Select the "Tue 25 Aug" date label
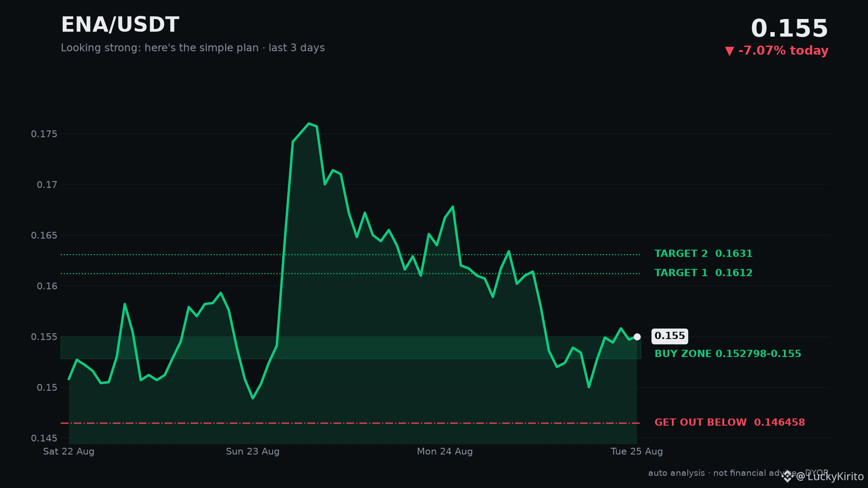The height and width of the screenshot is (488, 868). pos(637,451)
